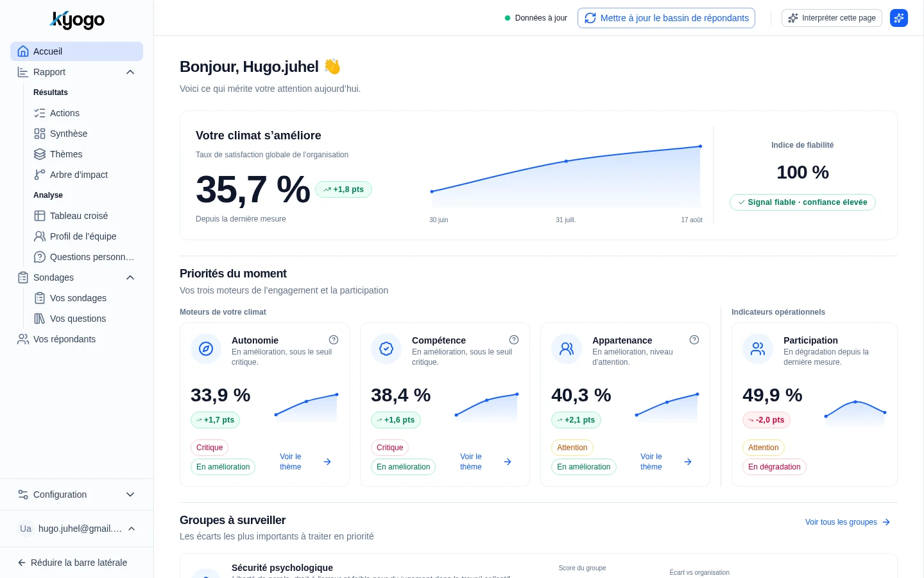Open Profil de l'équipe page
Image resolution: width=924 pixels, height=578 pixels.
coord(85,236)
